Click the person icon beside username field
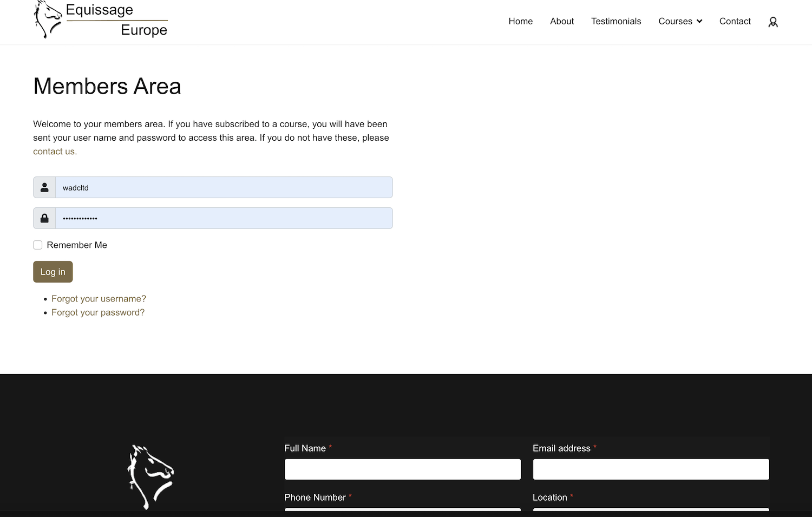This screenshot has width=812, height=517. [x=44, y=187]
